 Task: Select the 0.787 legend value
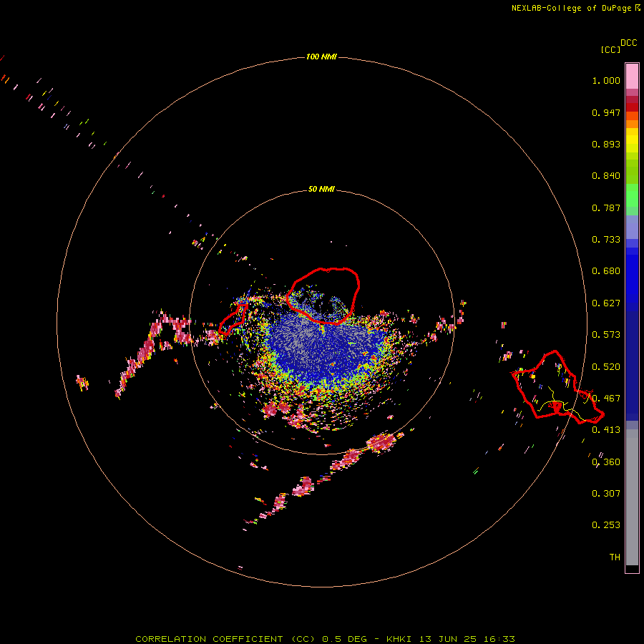(606, 208)
